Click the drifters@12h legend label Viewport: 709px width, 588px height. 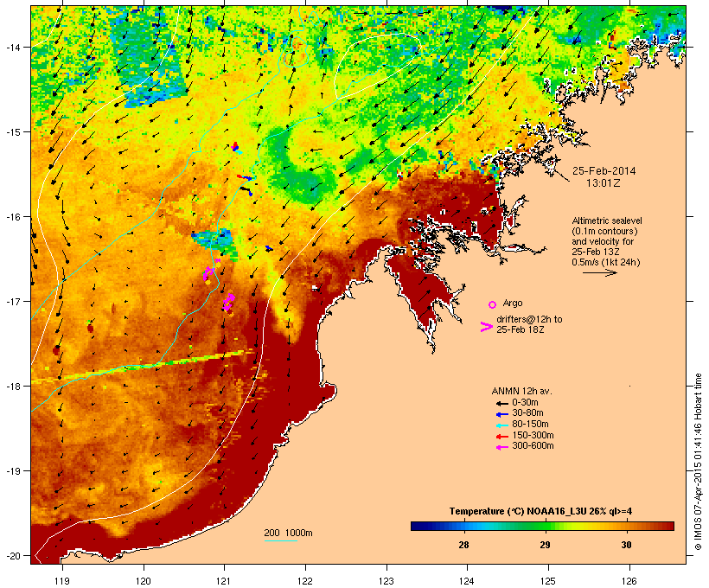point(529,324)
